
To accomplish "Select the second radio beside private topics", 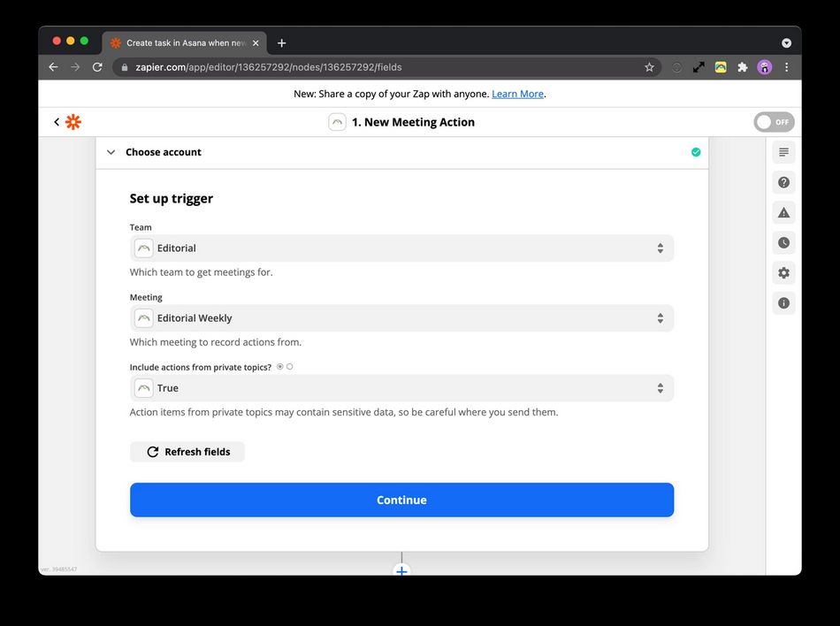I will tap(290, 367).
